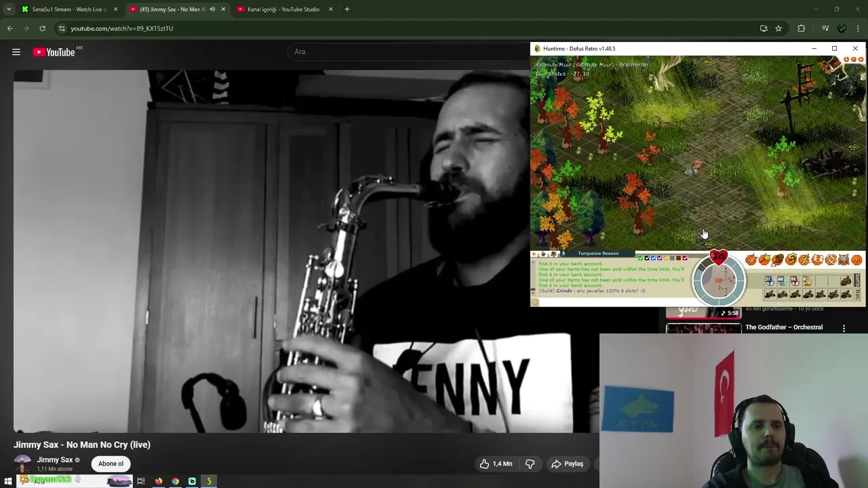Focus the YouTube search field 'Ara'

pyautogui.click(x=410, y=52)
